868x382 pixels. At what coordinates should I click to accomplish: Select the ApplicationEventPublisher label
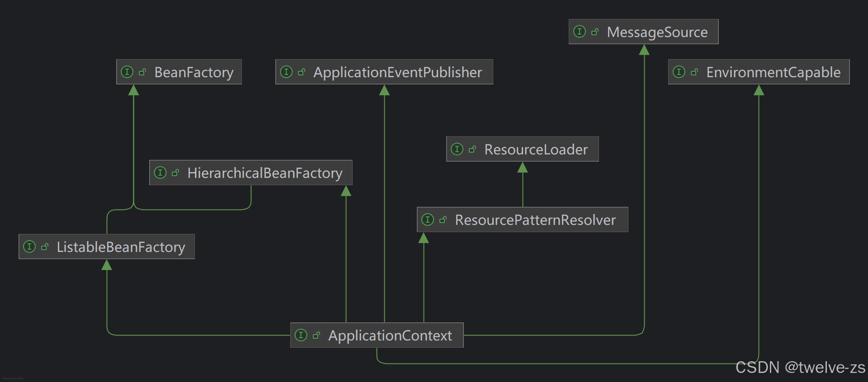point(398,72)
